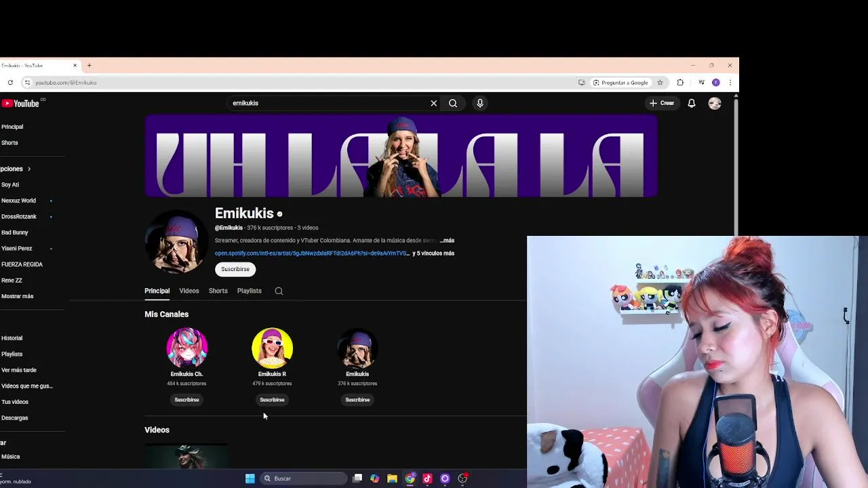The height and width of the screenshot is (488, 868).
Task: Subscribe to Emikukis R
Action: 272,400
